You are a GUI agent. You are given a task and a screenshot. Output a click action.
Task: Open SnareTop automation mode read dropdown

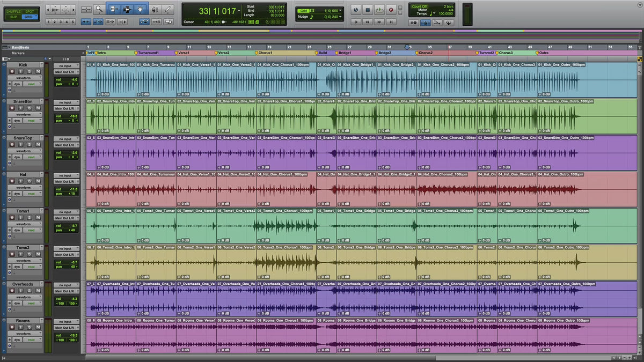pos(32,157)
